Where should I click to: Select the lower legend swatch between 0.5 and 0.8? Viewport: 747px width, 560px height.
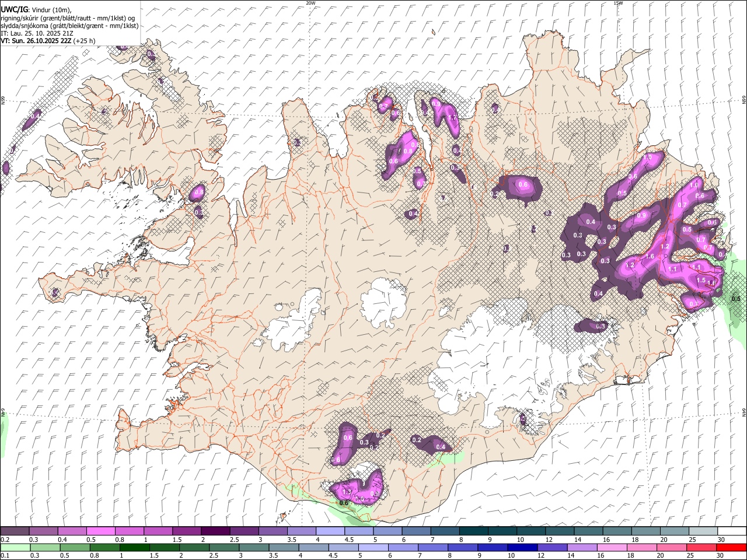tap(74, 547)
